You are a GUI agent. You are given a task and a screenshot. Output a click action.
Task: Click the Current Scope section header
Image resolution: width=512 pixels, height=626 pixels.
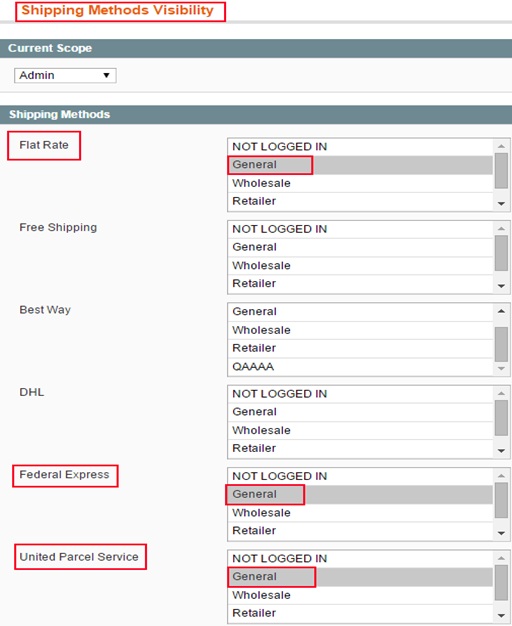point(256,48)
